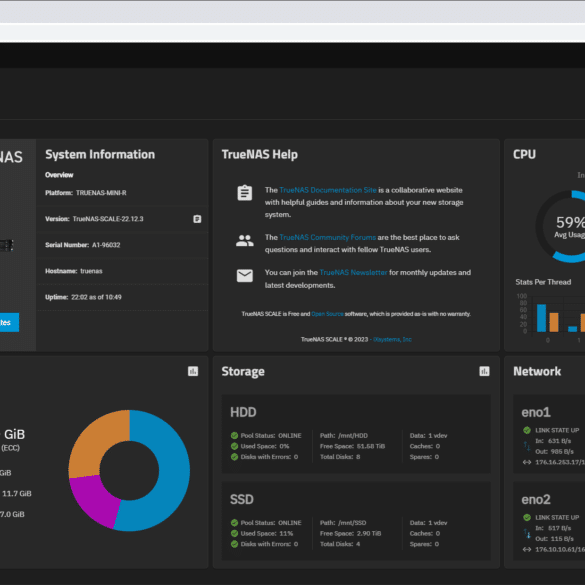Click SSD Data: 1 vdev
Screen dimensions: 585x585
pos(428,523)
